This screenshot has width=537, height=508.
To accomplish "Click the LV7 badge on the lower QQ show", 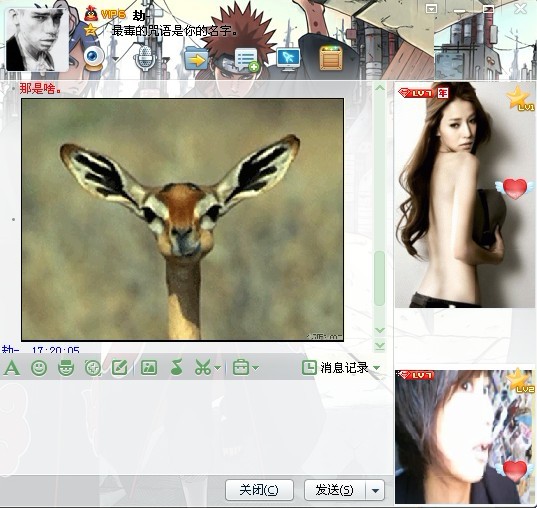I will [416, 375].
